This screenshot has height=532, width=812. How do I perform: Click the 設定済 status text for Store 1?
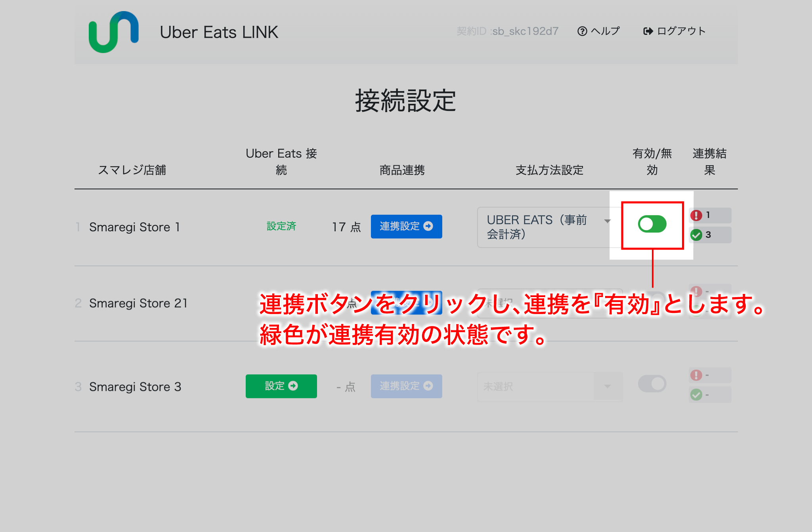pos(281,226)
